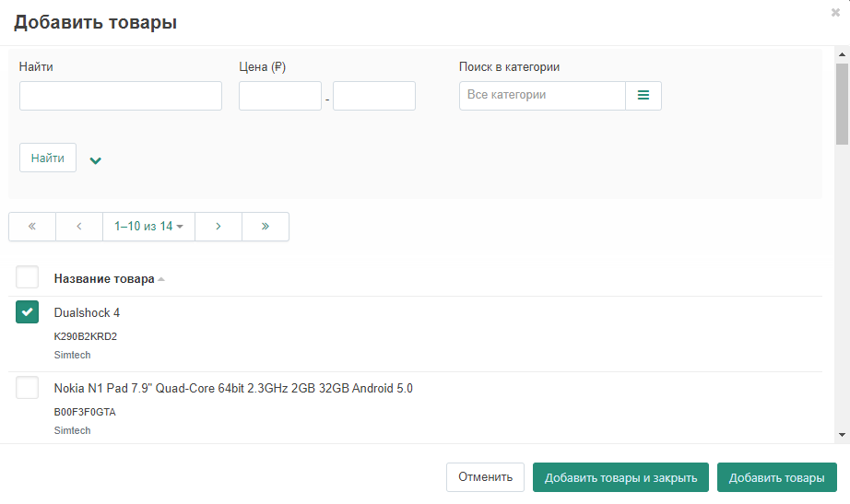Expand advanced search options chevron
The image size is (850, 504).
(95, 160)
